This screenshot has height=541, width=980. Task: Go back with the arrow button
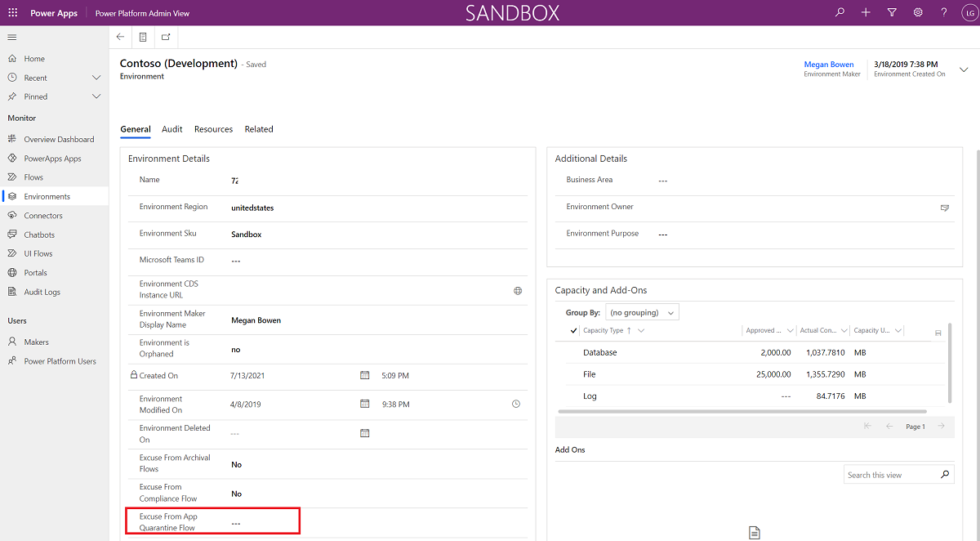(121, 37)
